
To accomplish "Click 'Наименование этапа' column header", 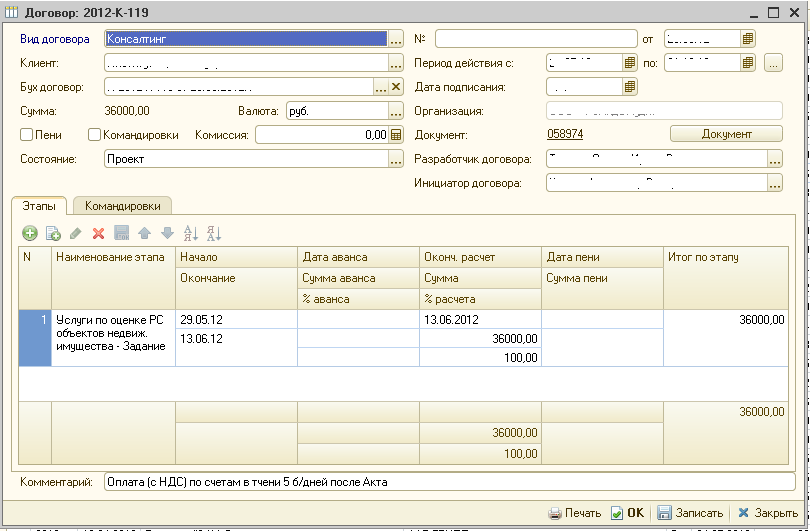I will tap(113, 278).
